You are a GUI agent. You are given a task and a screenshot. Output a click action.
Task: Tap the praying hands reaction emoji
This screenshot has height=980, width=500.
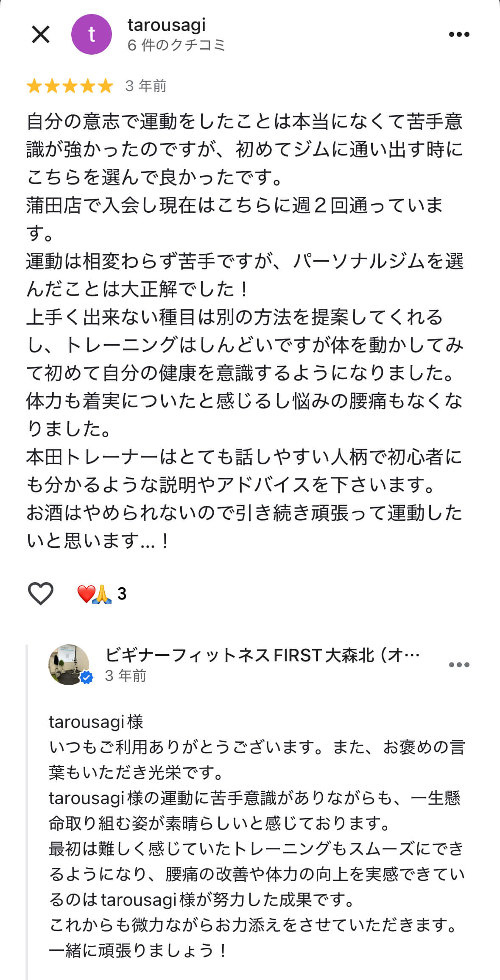[x=102, y=594]
